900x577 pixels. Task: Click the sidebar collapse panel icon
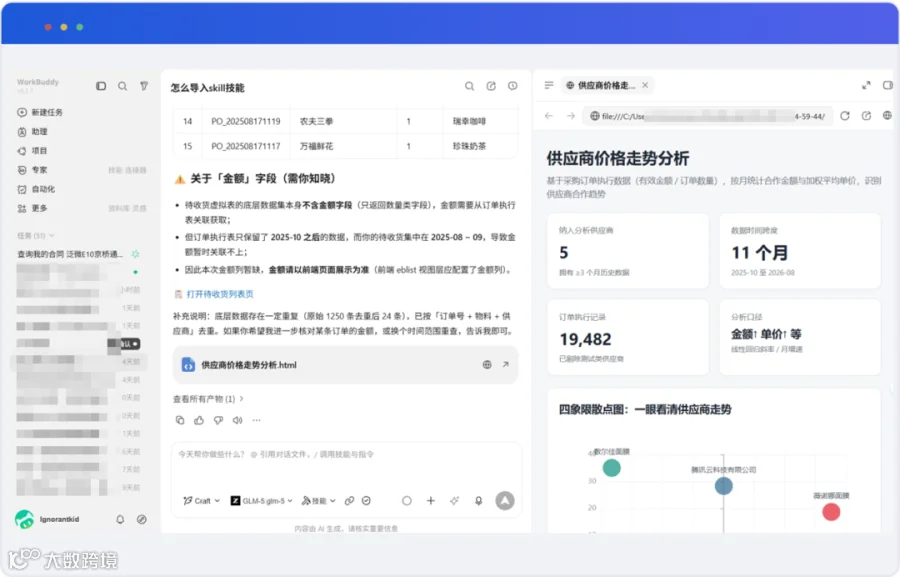101,86
